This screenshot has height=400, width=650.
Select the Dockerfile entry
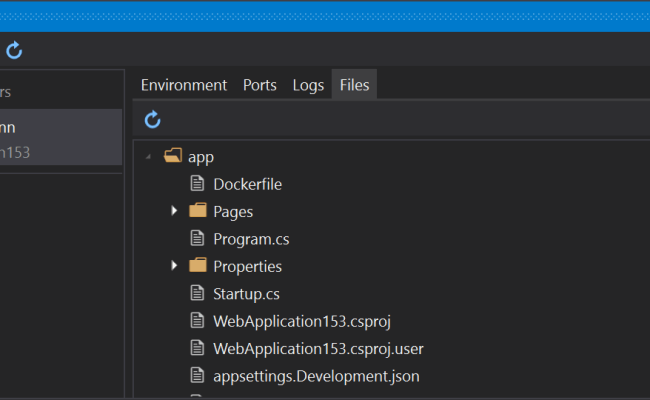point(247,184)
